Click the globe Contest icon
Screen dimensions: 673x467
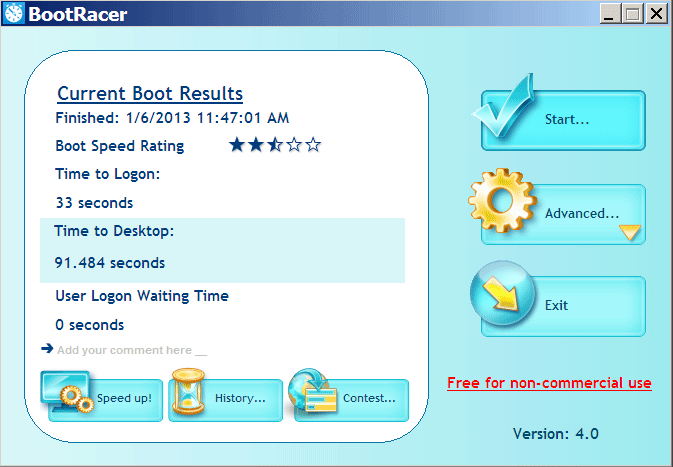coord(312,391)
